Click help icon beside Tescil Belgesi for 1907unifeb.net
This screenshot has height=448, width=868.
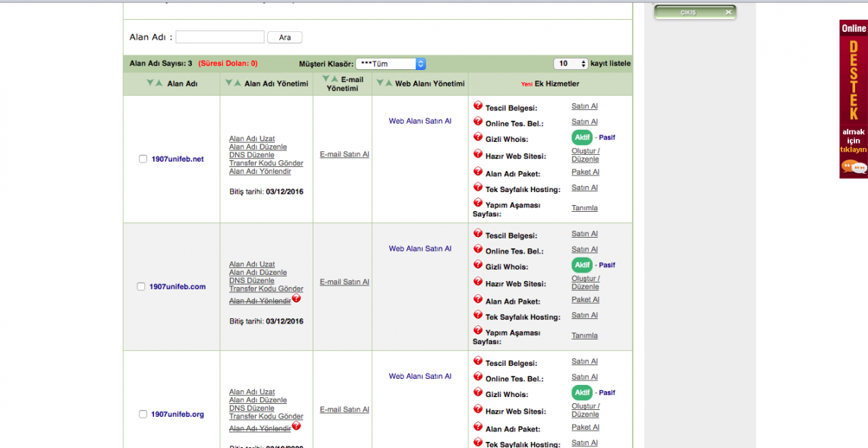[x=478, y=106]
